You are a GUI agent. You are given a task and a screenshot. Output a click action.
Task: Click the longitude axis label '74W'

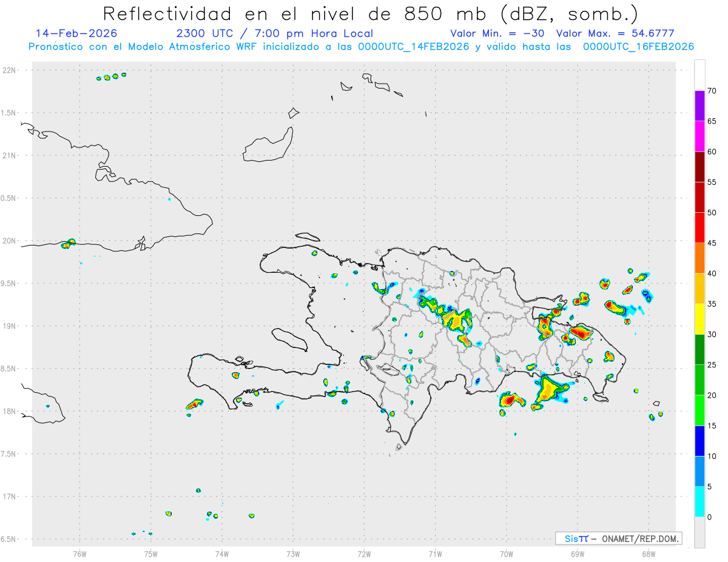(222, 554)
